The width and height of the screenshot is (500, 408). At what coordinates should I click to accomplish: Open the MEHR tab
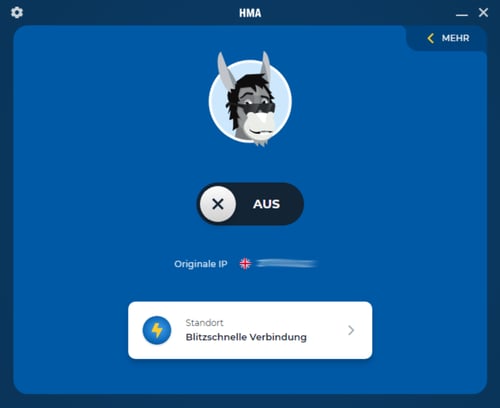click(x=448, y=38)
